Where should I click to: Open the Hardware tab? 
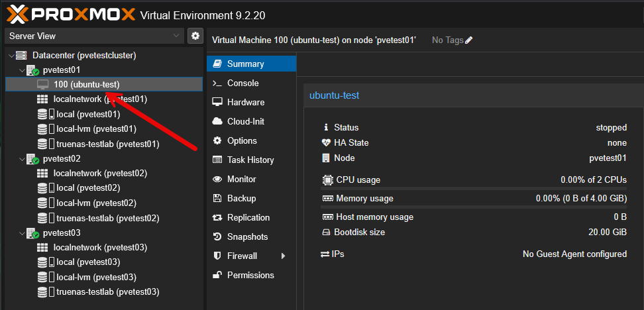[x=251, y=102]
